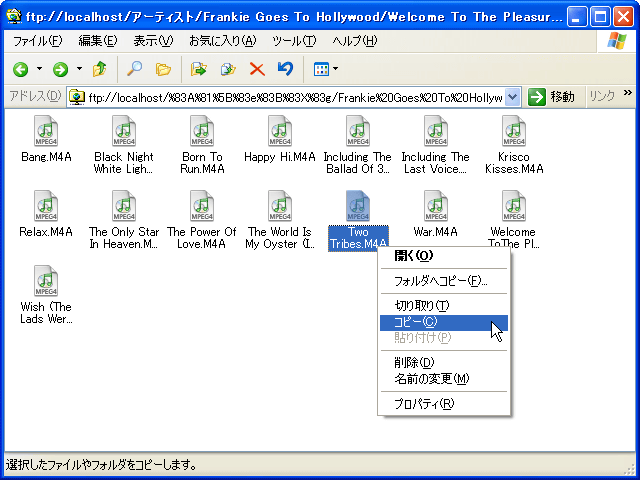Select the Relax.M4A file icon
This screenshot has width=640, height=480.
pos(46,206)
